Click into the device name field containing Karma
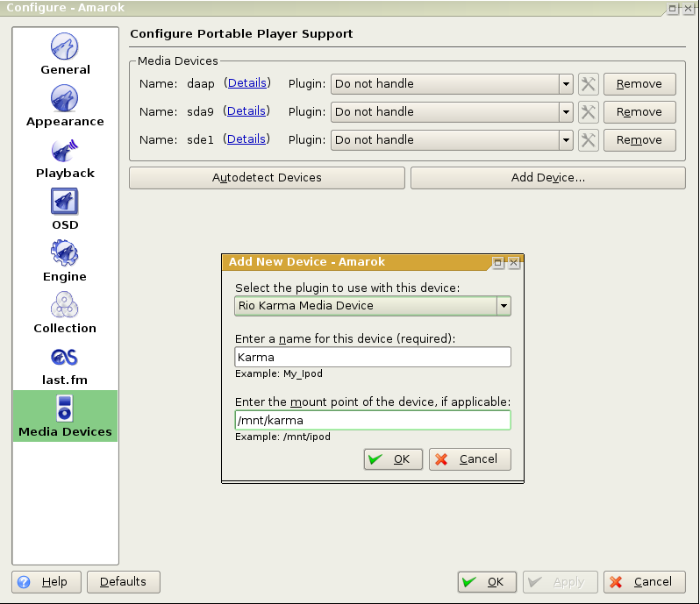Image resolution: width=700 pixels, height=604 pixels. click(373, 357)
